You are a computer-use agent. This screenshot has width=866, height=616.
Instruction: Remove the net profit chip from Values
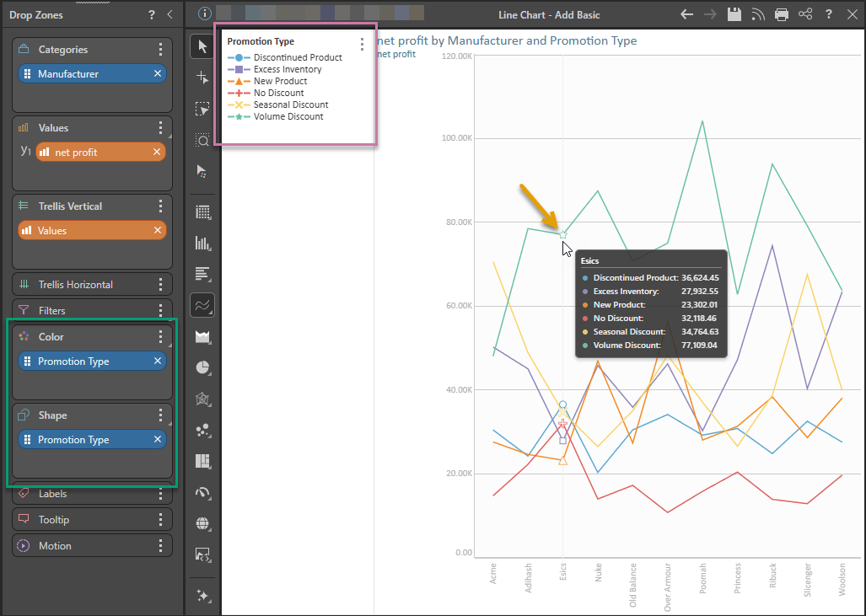pos(157,152)
